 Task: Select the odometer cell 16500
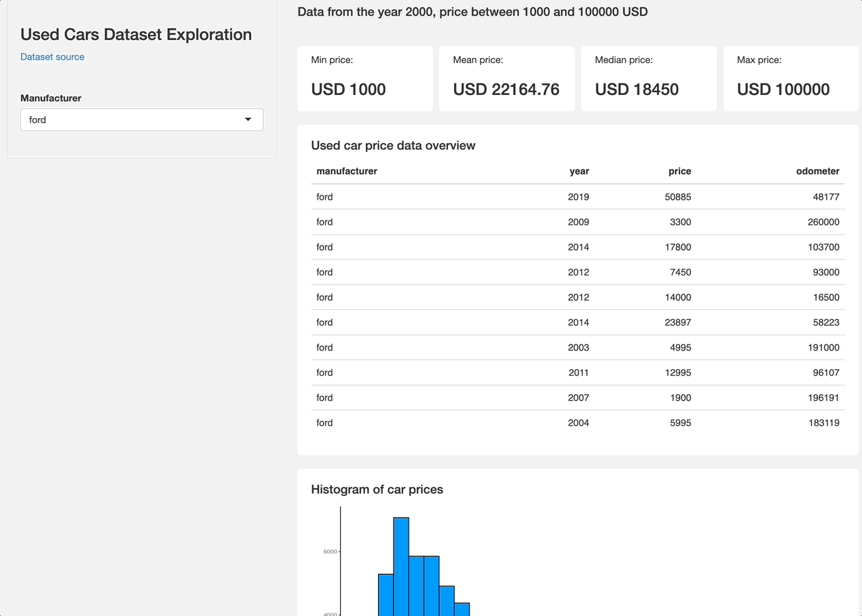click(x=826, y=297)
